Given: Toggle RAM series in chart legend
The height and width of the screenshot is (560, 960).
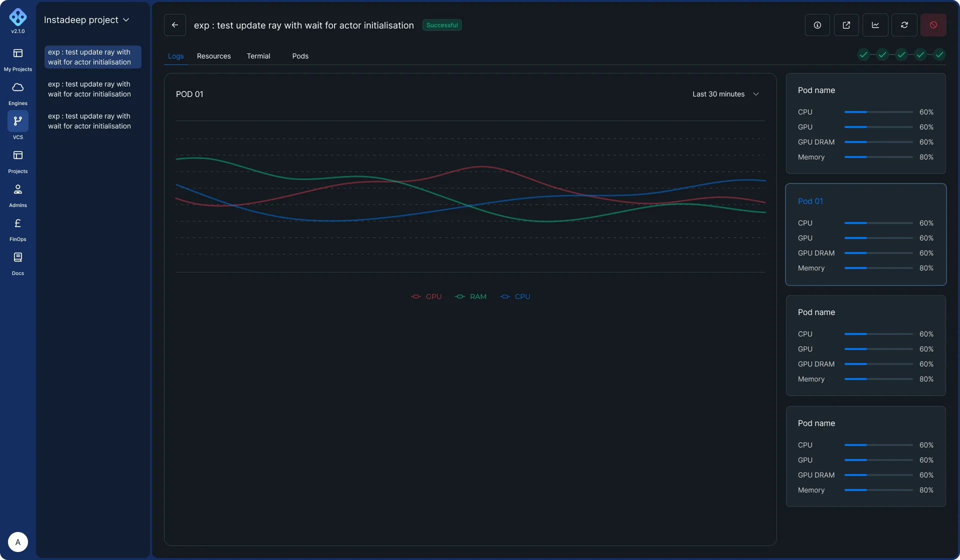Looking at the screenshot, I should [x=470, y=296].
